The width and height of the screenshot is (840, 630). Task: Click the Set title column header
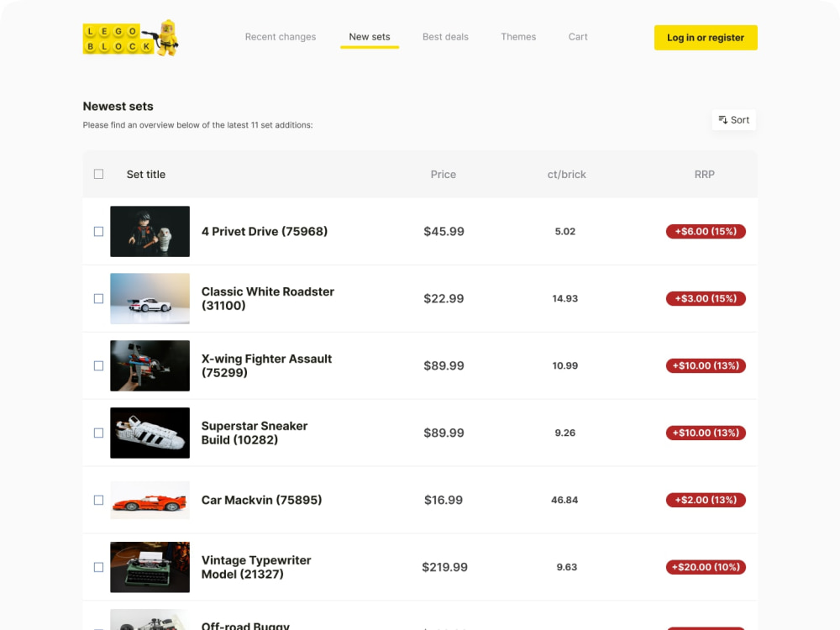tap(145, 174)
